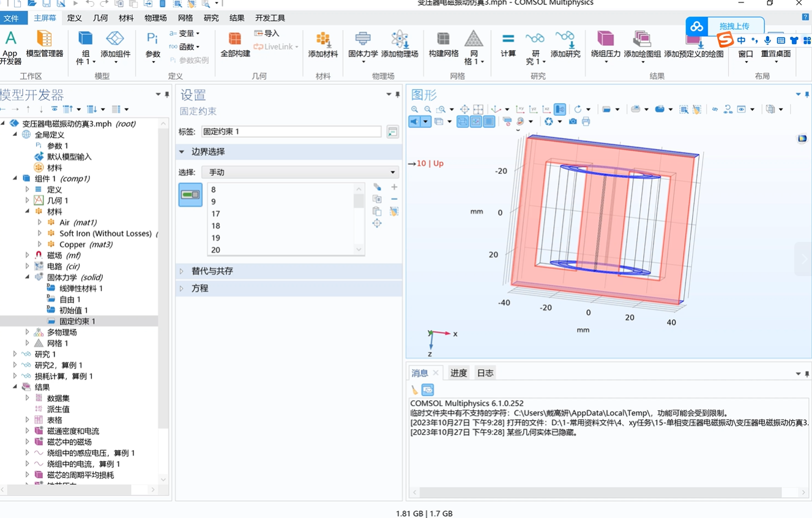Screen dimensions: 812x518
Task: Click the move up arrow in model builder
Action: click(28, 109)
